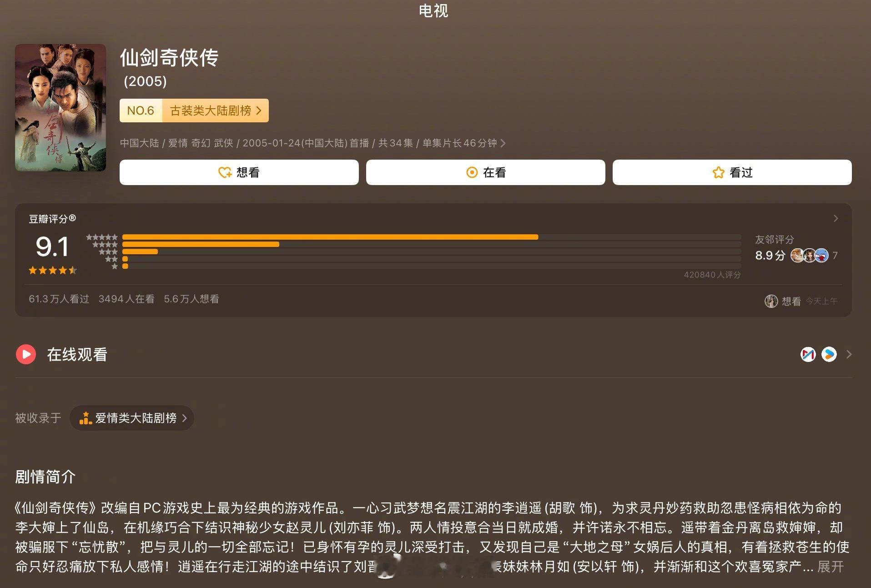Viewport: 871px width, 588px height.
Task: Mark the show as 看过
Action: pyautogui.click(x=732, y=172)
